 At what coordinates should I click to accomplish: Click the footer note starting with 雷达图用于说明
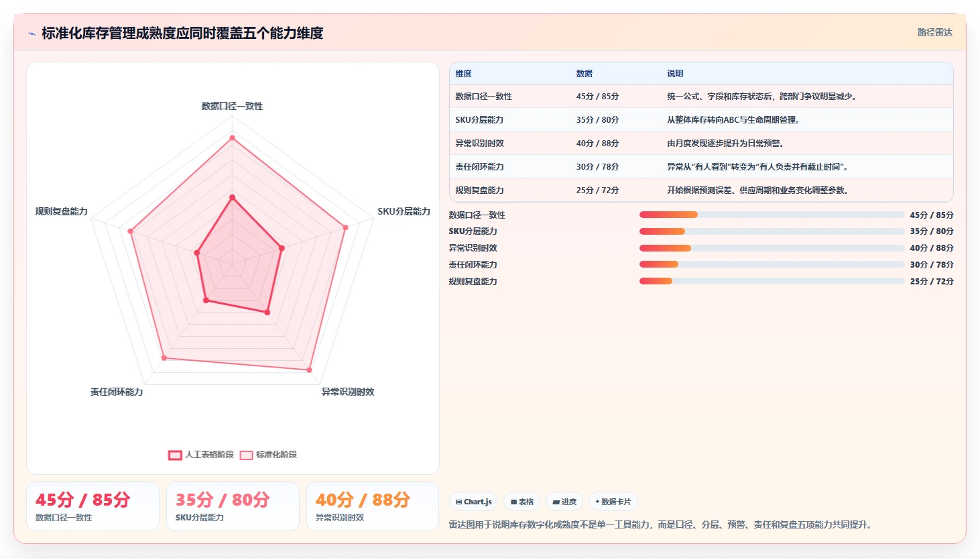(662, 524)
